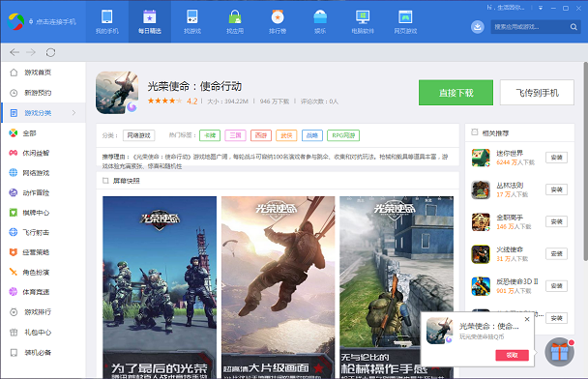The image size is (588, 379).
Task: Click the pink 三国 tag
Action: pos(235,135)
